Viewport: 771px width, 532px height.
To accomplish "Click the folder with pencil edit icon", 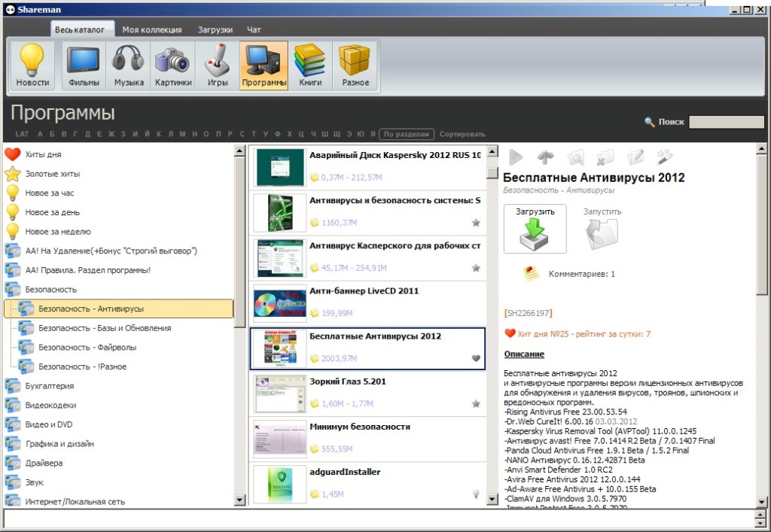I will (635, 157).
